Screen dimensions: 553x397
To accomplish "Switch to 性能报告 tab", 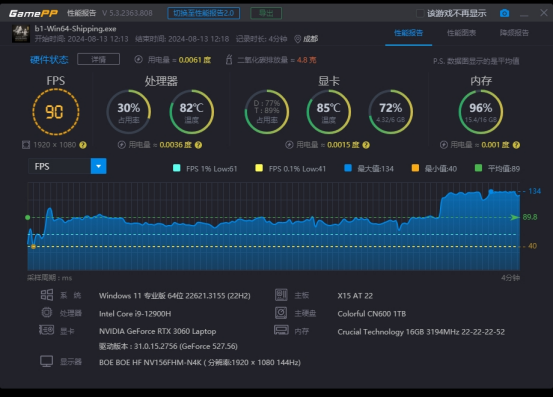I will (408, 33).
